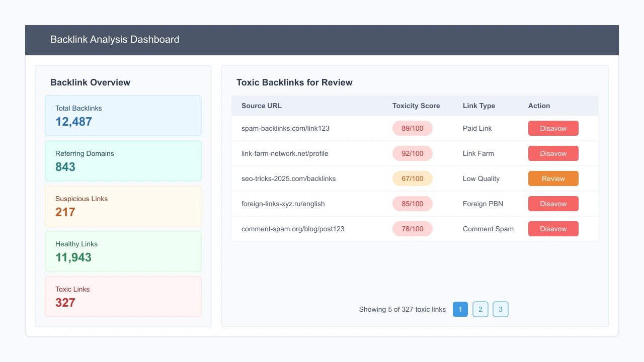Select the spam-backlinks.com/link123 URL
644x362 pixels.
point(285,128)
